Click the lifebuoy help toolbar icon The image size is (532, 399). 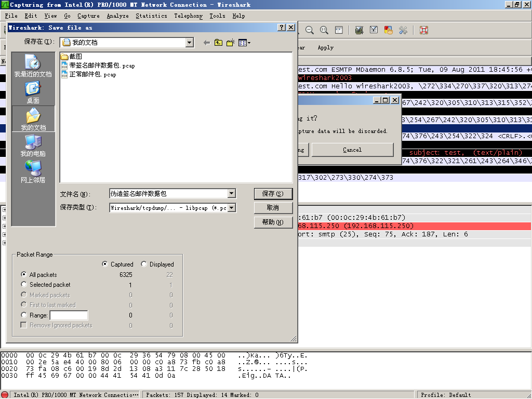click(424, 30)
